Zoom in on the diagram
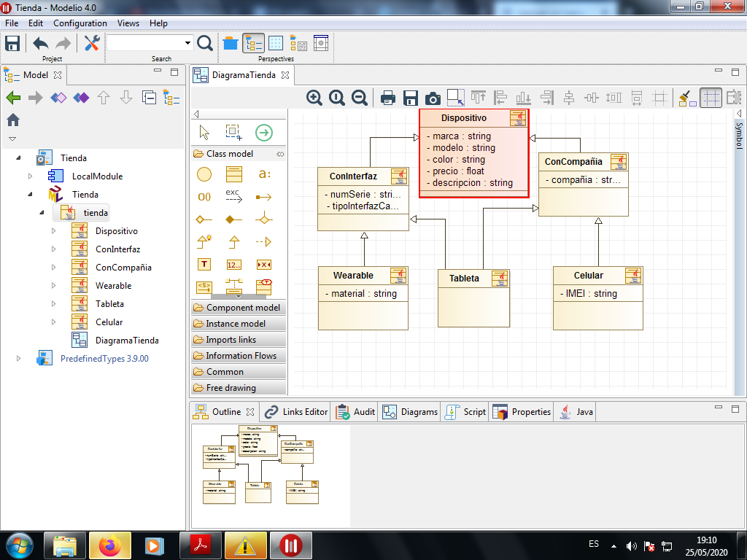747x560 pixels. coord(314,98)
